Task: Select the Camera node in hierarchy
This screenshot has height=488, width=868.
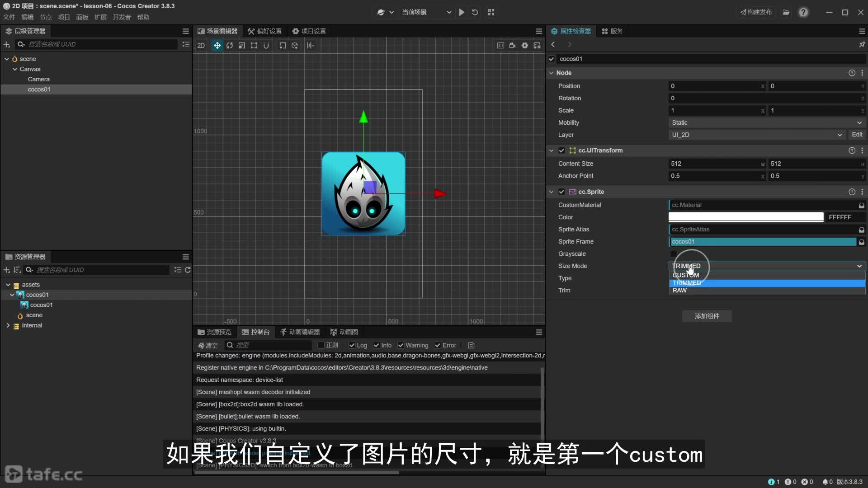Action: 38,79
